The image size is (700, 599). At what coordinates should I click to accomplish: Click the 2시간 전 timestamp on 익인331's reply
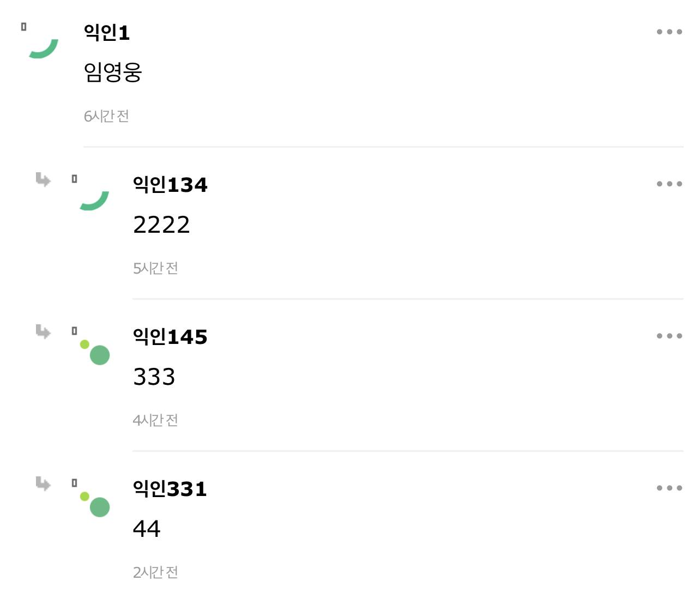tap(155, 572)
